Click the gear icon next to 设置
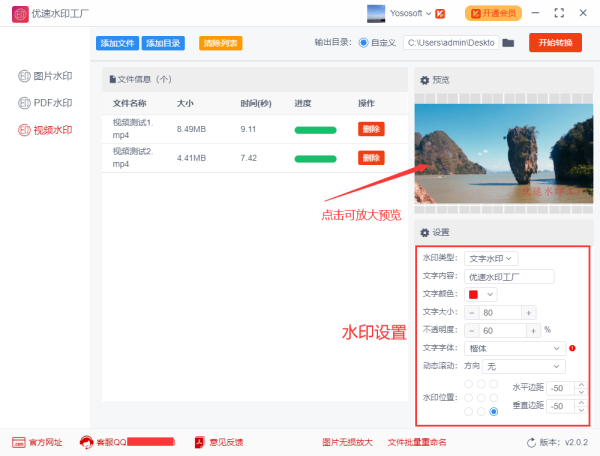Screen dimensions: 600x456 (x=424, y=233)
